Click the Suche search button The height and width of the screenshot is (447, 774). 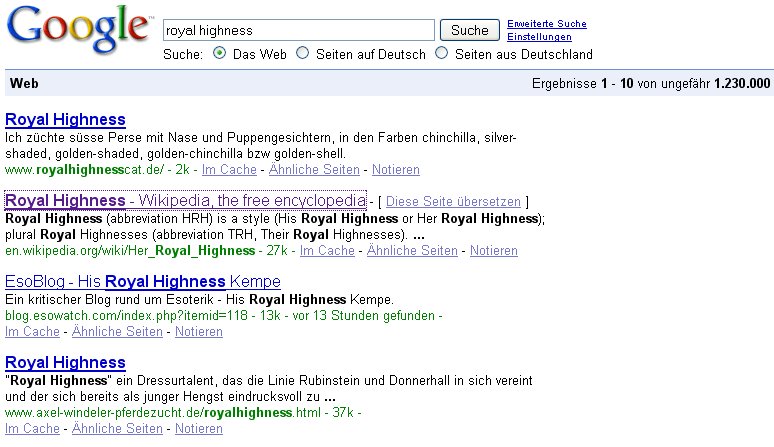coord(469,30)
